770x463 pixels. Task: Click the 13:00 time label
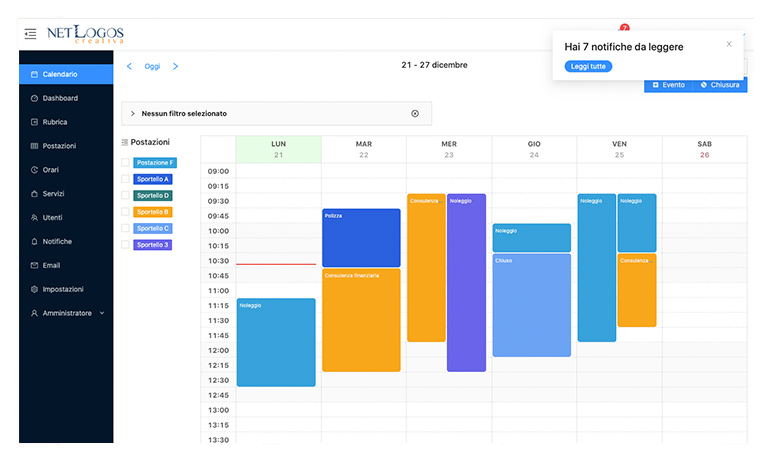pos(218,410)
